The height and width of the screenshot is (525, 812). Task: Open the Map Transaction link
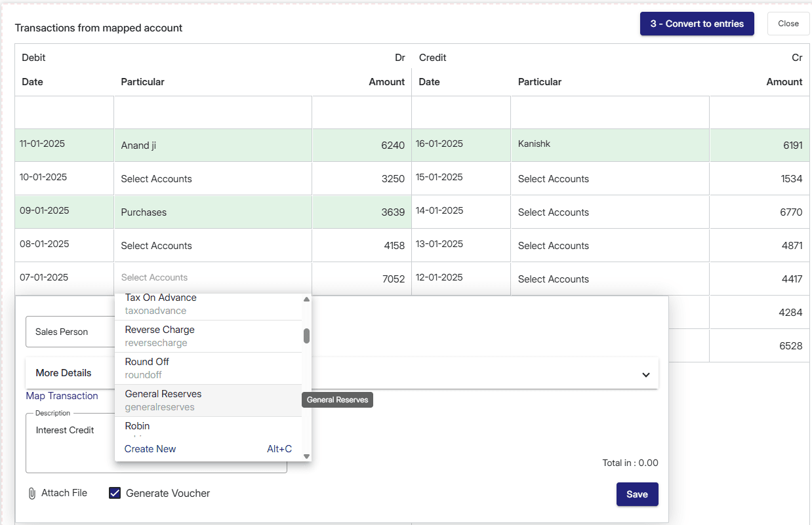62,396
